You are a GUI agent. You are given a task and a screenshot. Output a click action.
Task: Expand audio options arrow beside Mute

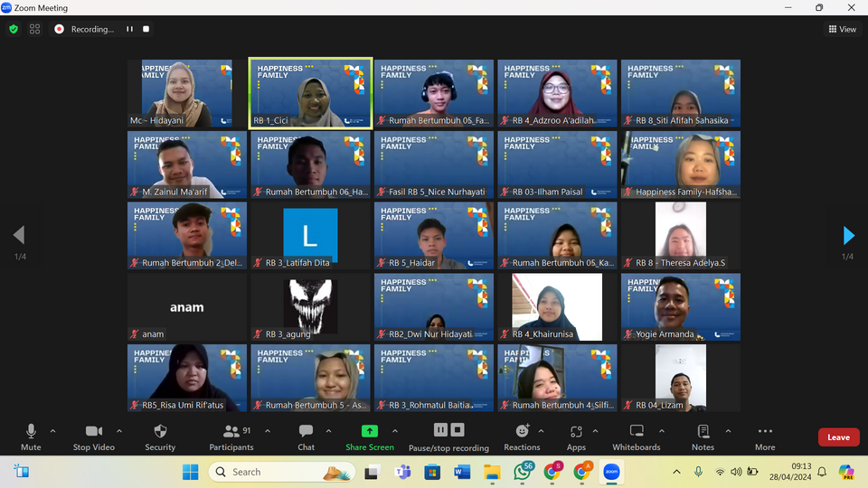point(52,431)
